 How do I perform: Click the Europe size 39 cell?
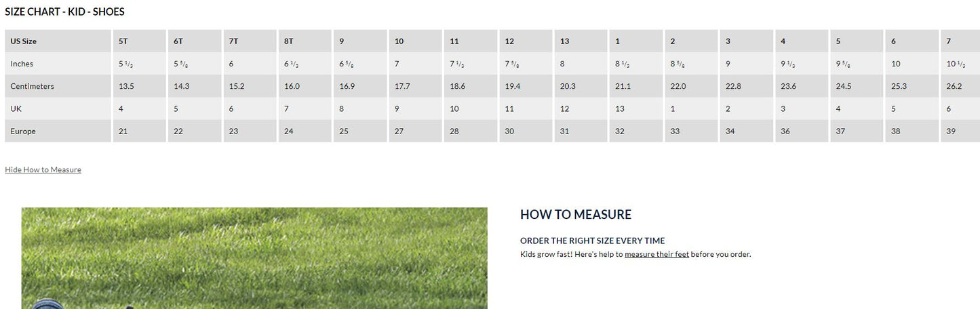(x=951, y=131)
